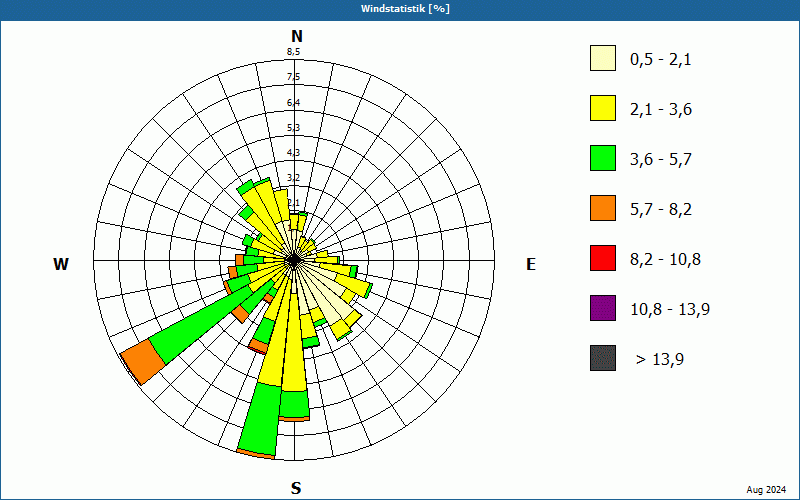Screen dimensions: 800x500
Task: Click the 'S' compass label
Action: tap(296, 488)
